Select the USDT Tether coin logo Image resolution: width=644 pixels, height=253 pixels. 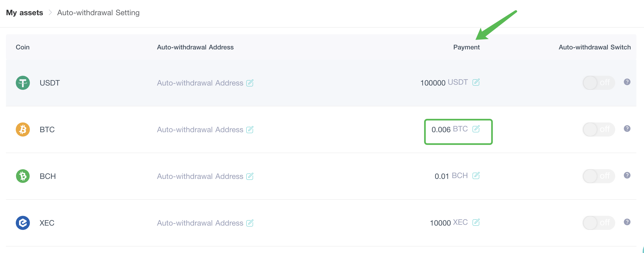23,83
